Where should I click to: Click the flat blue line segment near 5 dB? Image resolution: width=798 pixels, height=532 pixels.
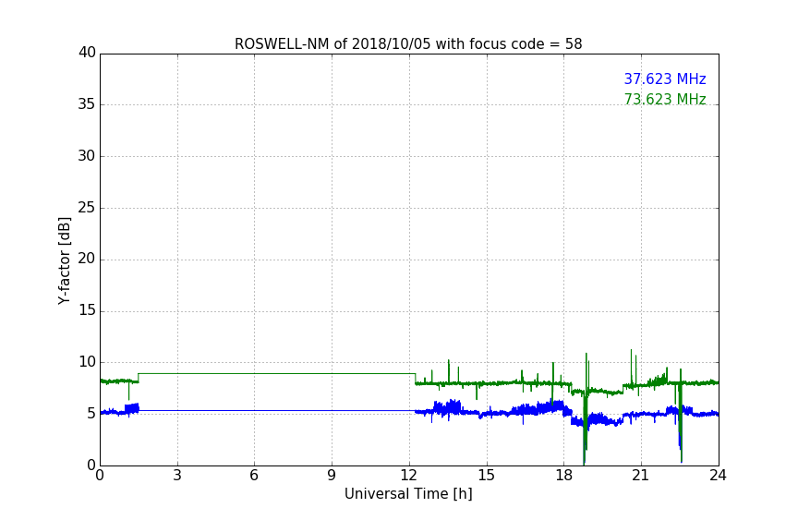pos(277,410)
